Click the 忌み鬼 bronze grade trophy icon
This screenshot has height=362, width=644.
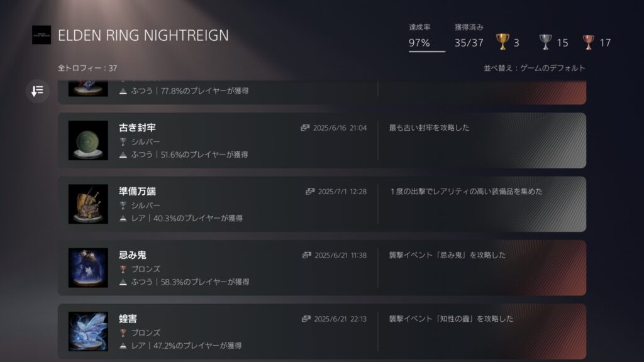point(123,269)
